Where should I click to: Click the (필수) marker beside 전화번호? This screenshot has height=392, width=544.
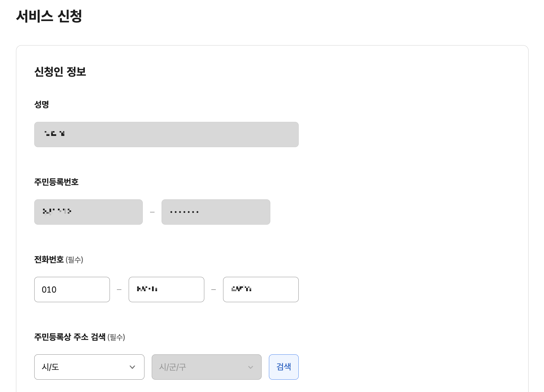pyautogui.click(x=74, y=260)
